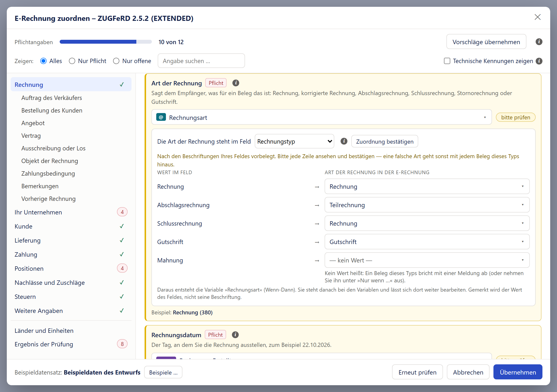
Task: Expand the kein Wert dropdown for Mahnung
Action: coord(427,260)
